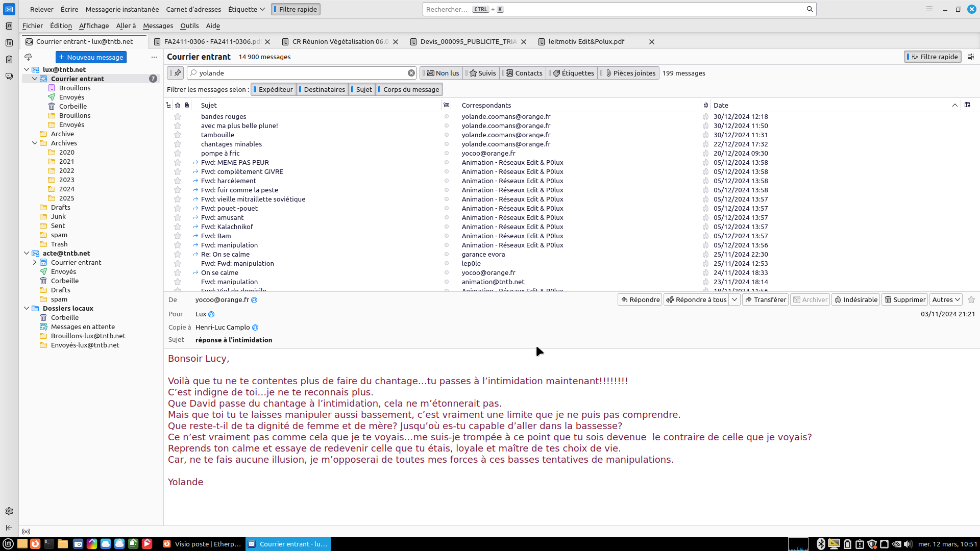
Task: Toggle the Non lus filter
Action: (443, 73)
